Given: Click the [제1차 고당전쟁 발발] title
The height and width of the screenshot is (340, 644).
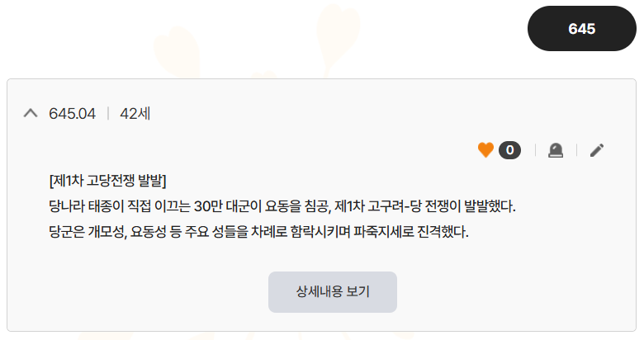Looking at the screenshot, I should click(108, 180).
